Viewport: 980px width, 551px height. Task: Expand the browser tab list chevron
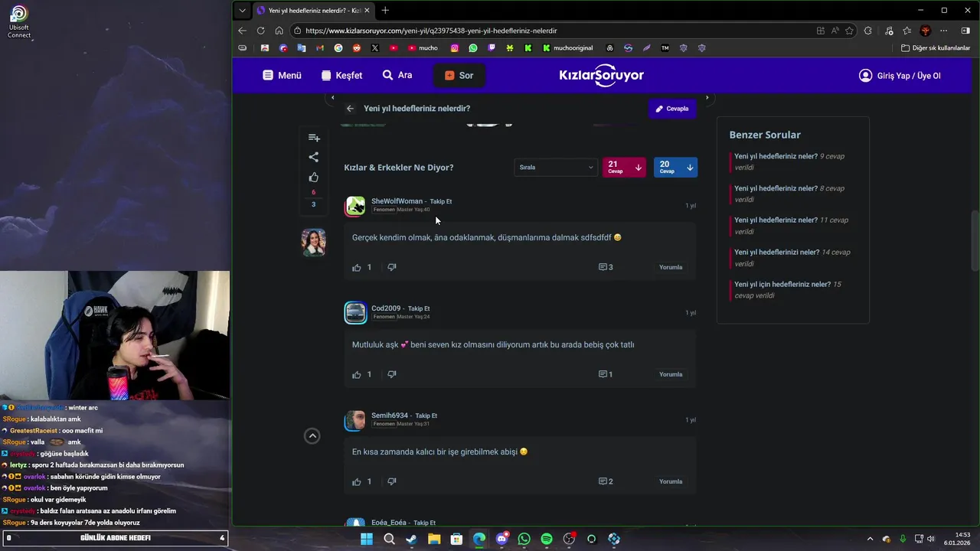242,10
